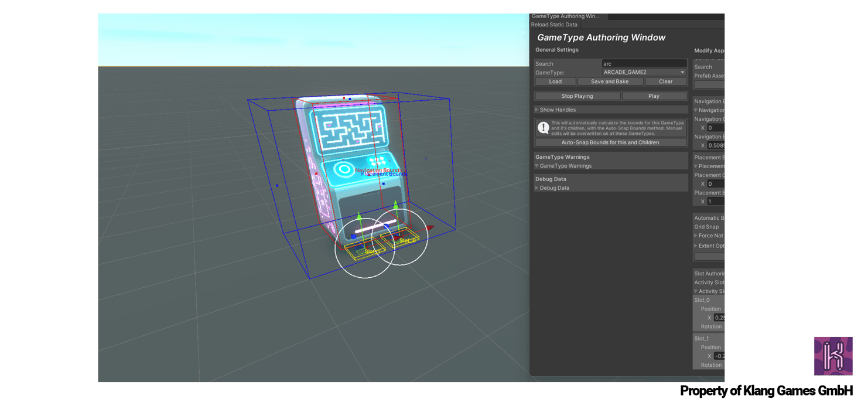The height and width of the screenshot is (412, 868).
Task: Click Auto-Snap Bounds for this and Children
Action: coord(610,142)
